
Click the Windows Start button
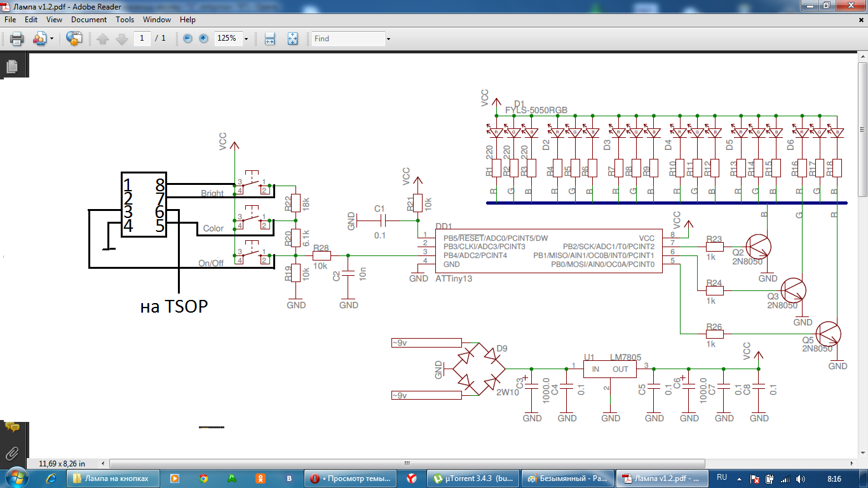pyautogui.click(x=17, y=478)
